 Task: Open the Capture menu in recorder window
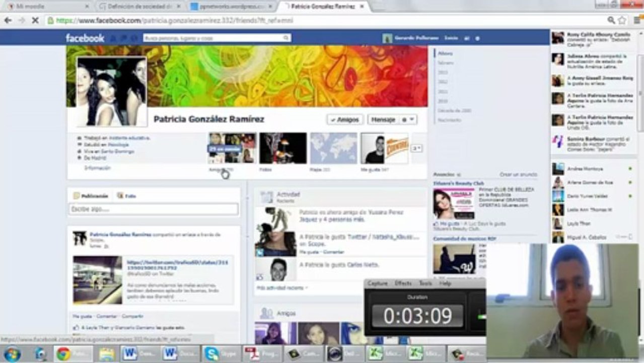click(x=378, y=283)
